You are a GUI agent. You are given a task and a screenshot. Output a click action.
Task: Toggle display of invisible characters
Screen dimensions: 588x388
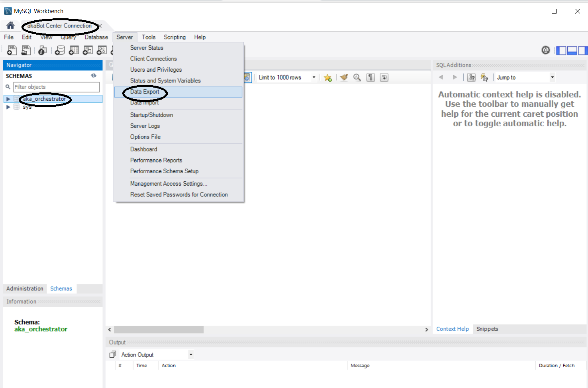(x=371, y=78)
